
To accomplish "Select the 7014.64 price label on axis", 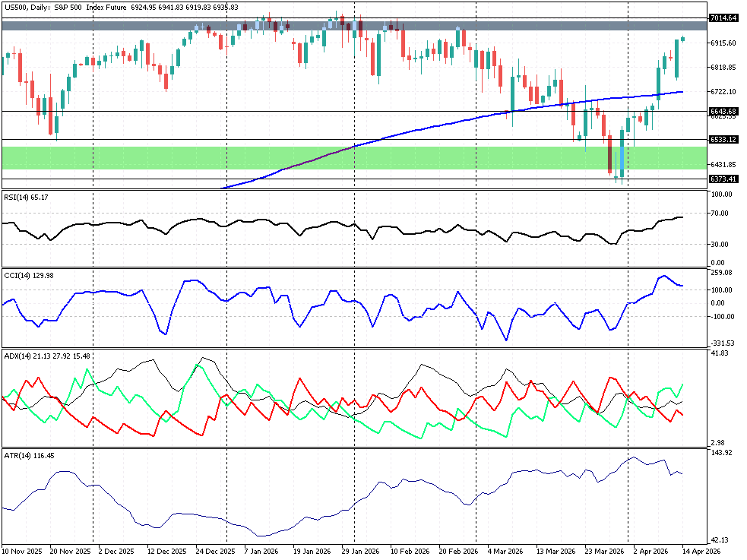I will [x=723, y=17].
